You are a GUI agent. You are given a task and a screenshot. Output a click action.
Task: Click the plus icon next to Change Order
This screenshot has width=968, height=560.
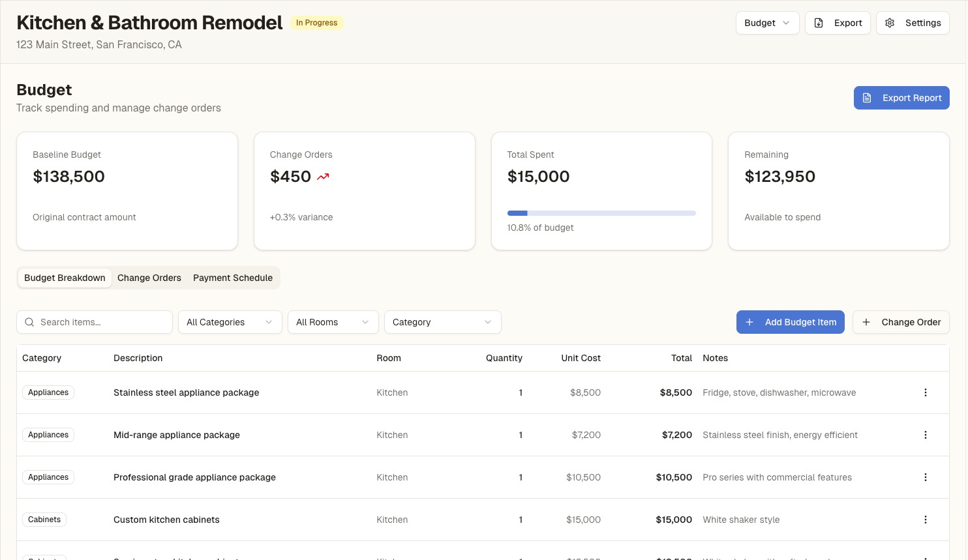[x=866, y=322]
